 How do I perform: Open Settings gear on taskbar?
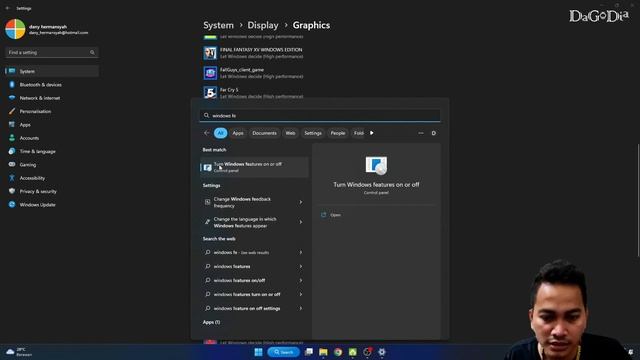coord(382,352)
